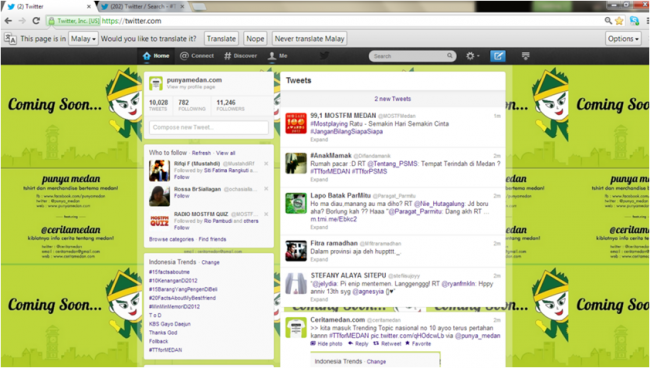Open the settings gear menu
The width and height of the screenshot is (650, 368).
[472, 56]
